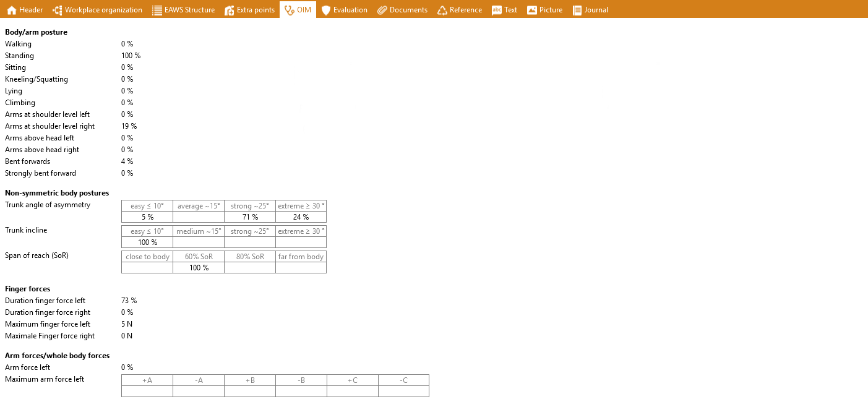The width and height of the screenshot is (868, 399).
Task: Click the EAWS Structure list icon
Action: pos(157,10)
